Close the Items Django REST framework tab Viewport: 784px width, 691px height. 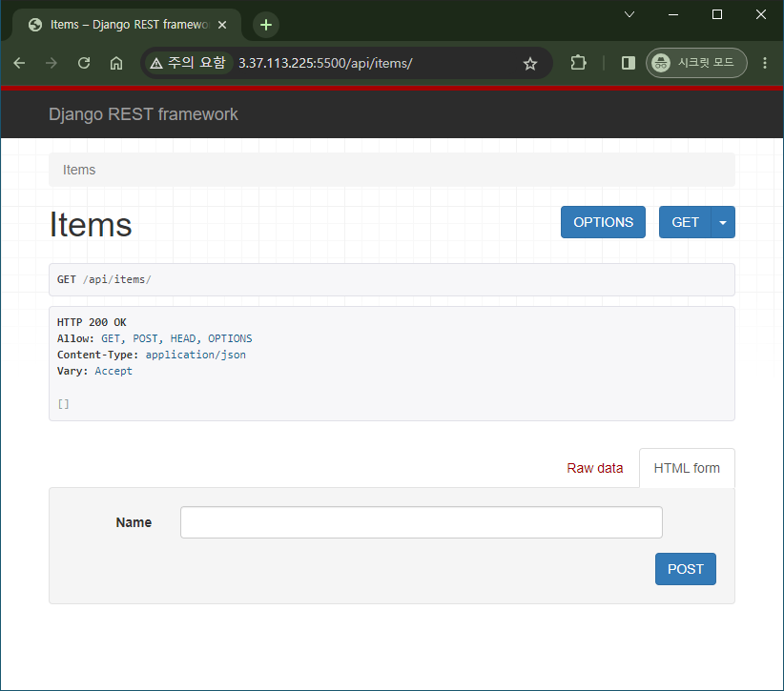[x=222, y=25]
